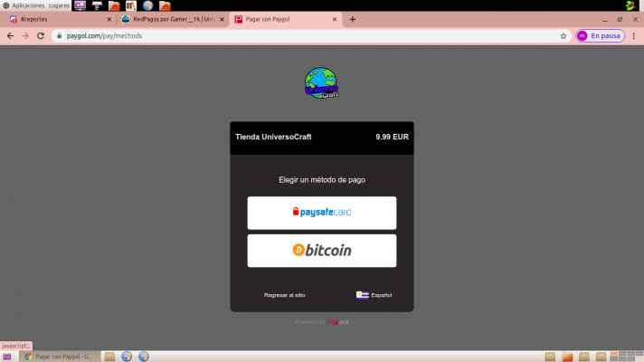644x362 pixels.
Task: Bookmark this page with the star icon
Action: (x=563, y=36)
